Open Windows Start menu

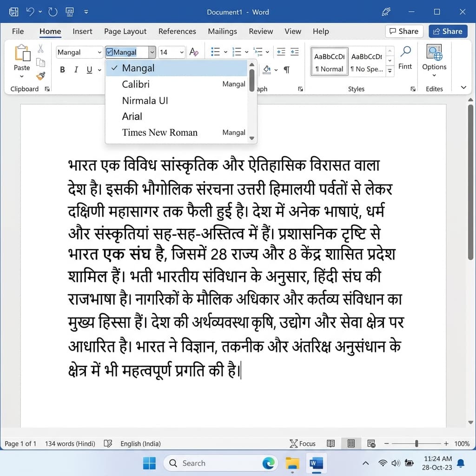point(149,463)
